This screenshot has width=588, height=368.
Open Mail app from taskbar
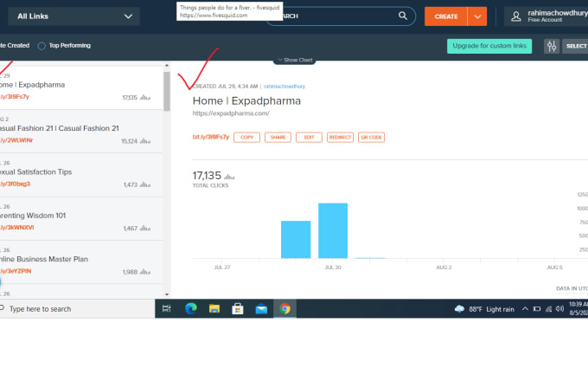click(261, 309)
